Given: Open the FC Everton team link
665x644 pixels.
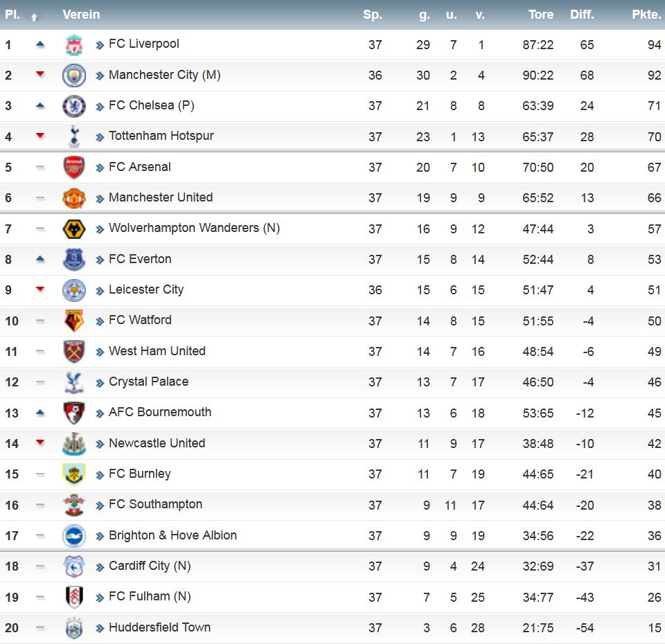Looking at the screenshot, I should [x=140, y=258].
